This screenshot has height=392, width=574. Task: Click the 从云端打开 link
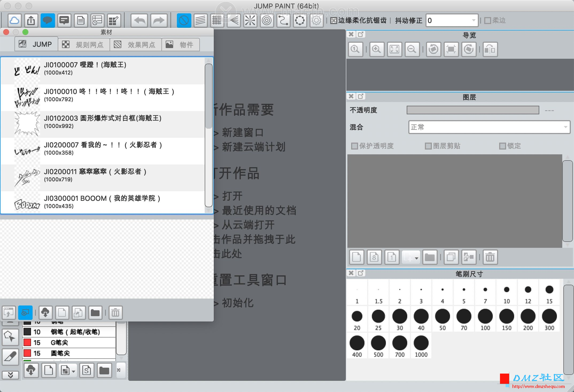[248, 225]
